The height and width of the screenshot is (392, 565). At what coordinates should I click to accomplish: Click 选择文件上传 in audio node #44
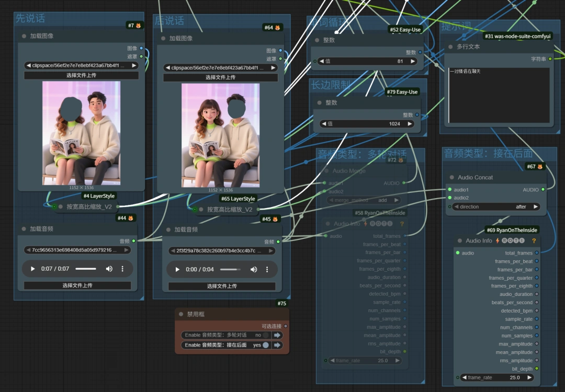(x=77, y=285)
